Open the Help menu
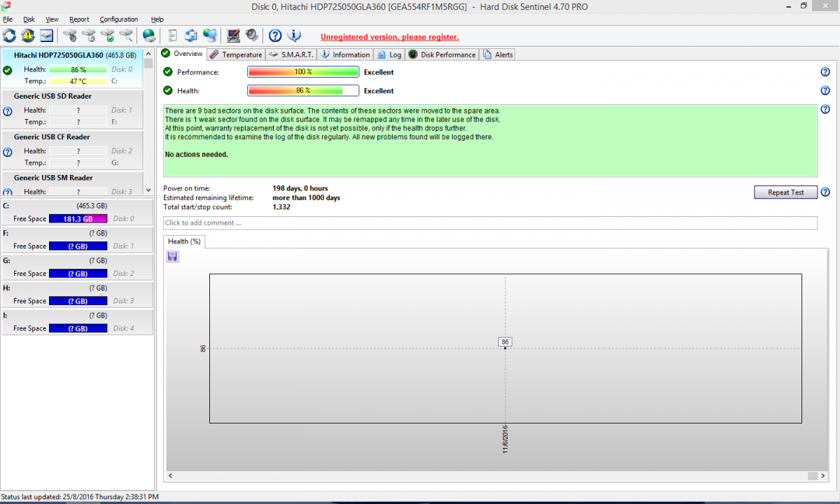 pyautogui.click(x=157, y=19)
